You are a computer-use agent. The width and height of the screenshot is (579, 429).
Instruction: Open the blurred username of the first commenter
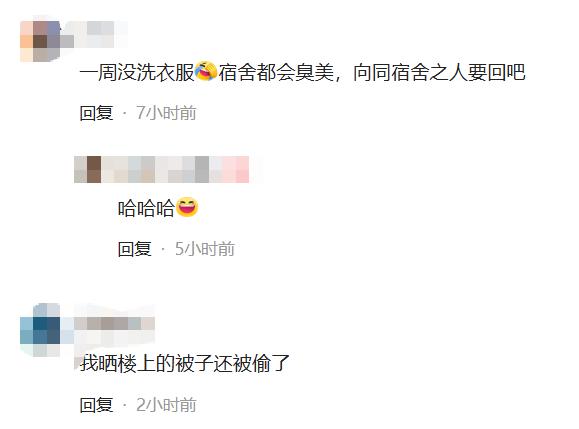(x=94, y=34)
